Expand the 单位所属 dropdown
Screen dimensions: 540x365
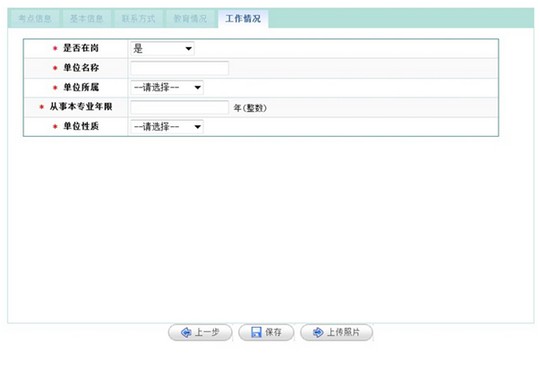[167, 87]
